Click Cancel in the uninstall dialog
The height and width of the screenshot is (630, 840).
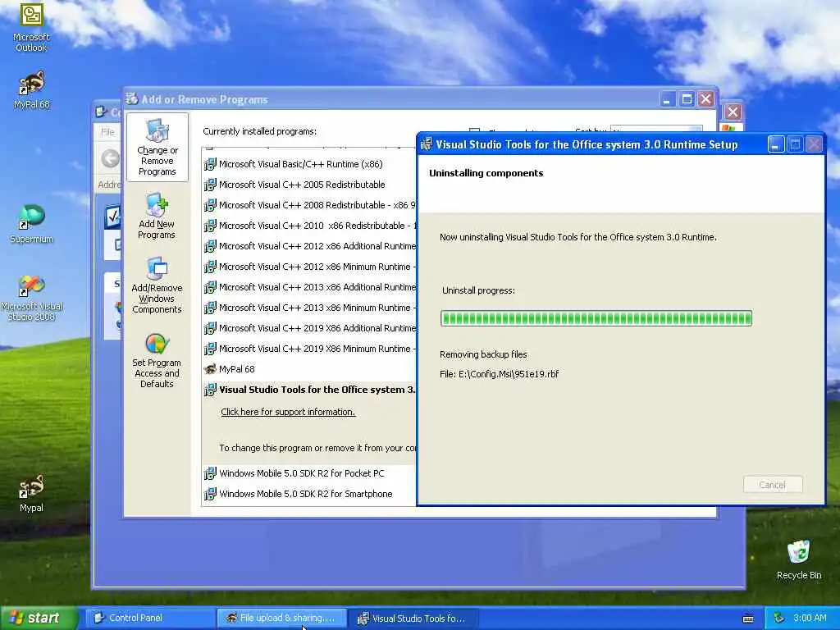coord(773,484)
